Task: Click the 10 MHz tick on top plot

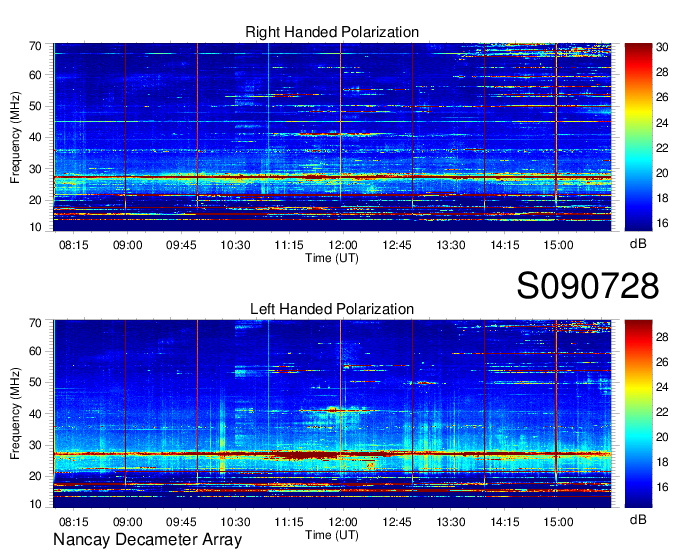Action: (35, 227)
